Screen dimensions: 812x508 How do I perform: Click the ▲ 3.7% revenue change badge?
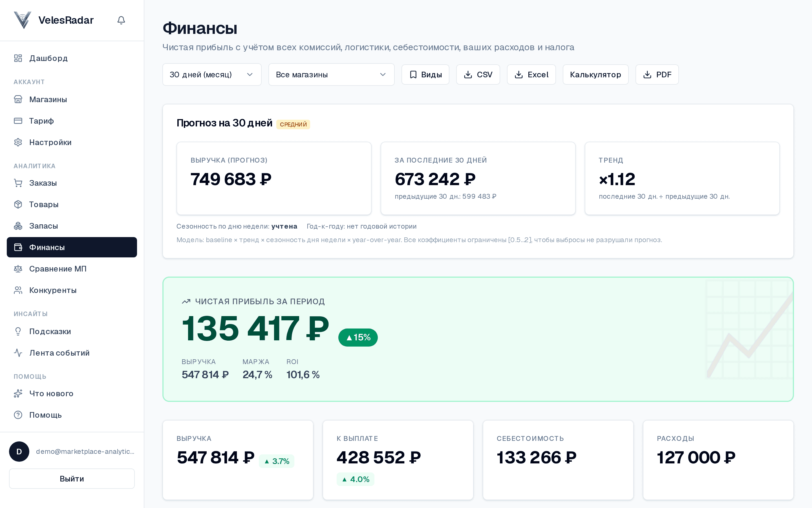click(x=277, y=461)
